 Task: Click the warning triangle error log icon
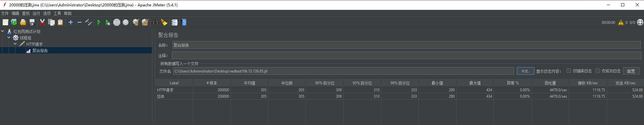(621, 22)
